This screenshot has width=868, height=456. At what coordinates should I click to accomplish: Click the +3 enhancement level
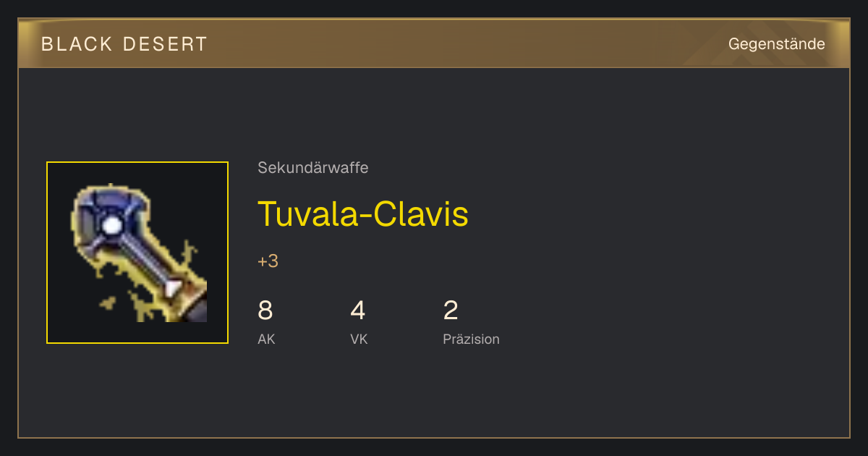[268, 261]
